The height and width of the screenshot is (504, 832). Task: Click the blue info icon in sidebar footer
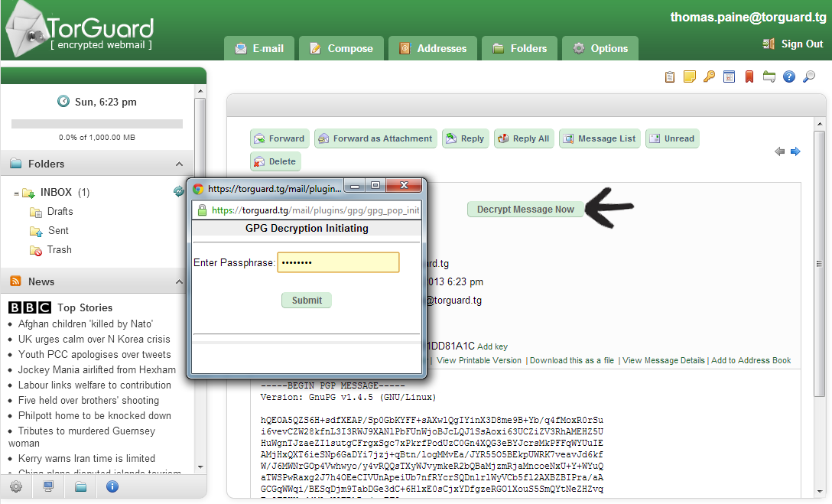[x=112, y=486]
